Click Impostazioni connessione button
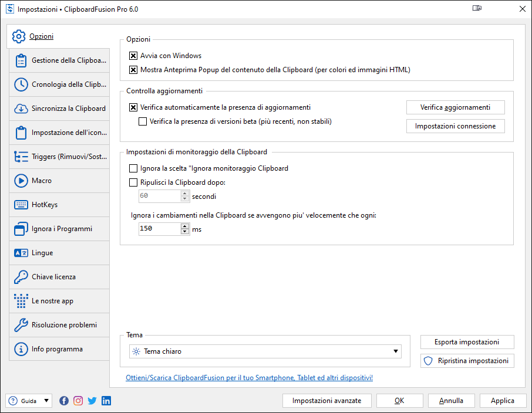This screenshot has height=413, width=532. click(455, 126)
